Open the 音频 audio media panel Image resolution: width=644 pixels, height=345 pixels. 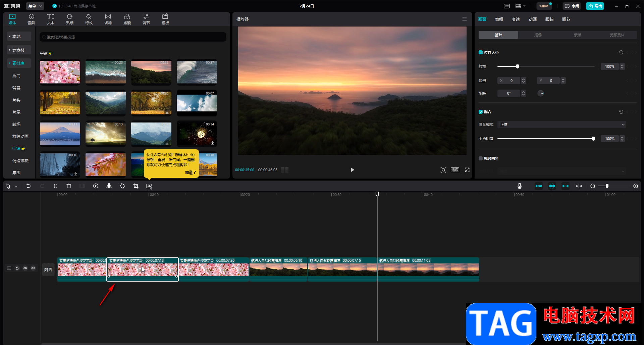click(31, 19)
